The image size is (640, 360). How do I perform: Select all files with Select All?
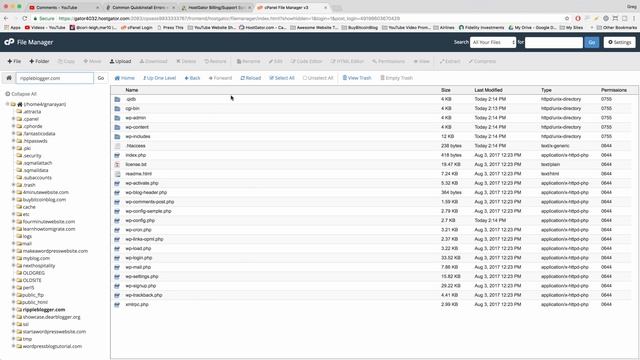click(282, 78)
